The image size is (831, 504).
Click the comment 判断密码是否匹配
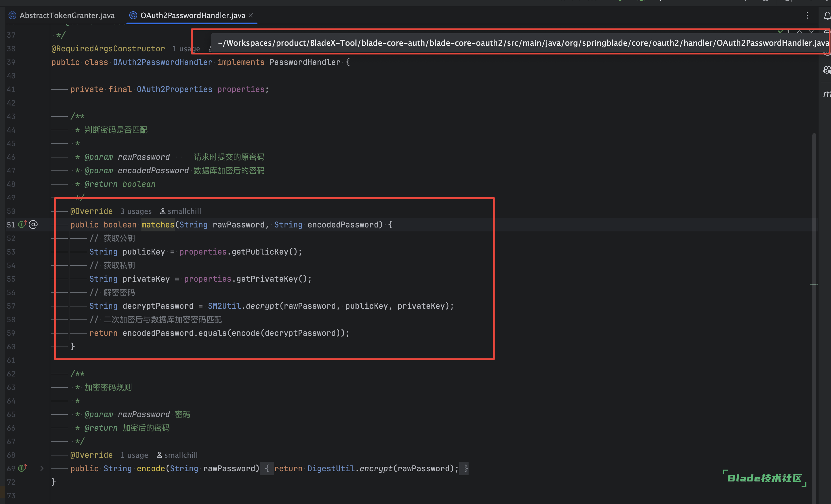pyautogui.click(x=116, y=130)
